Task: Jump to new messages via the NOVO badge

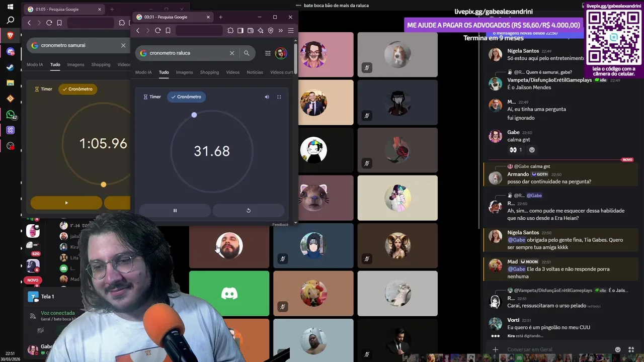Action: click(x=627, y=160)
